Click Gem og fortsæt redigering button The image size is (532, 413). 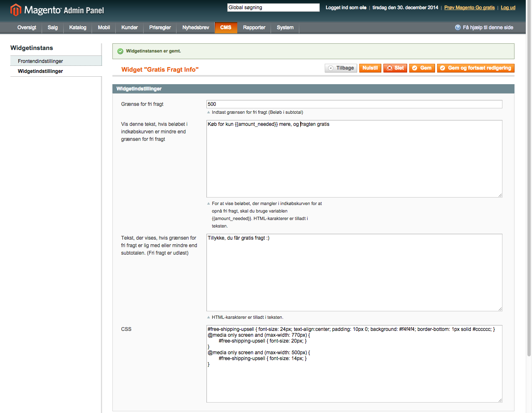(475, 68)
